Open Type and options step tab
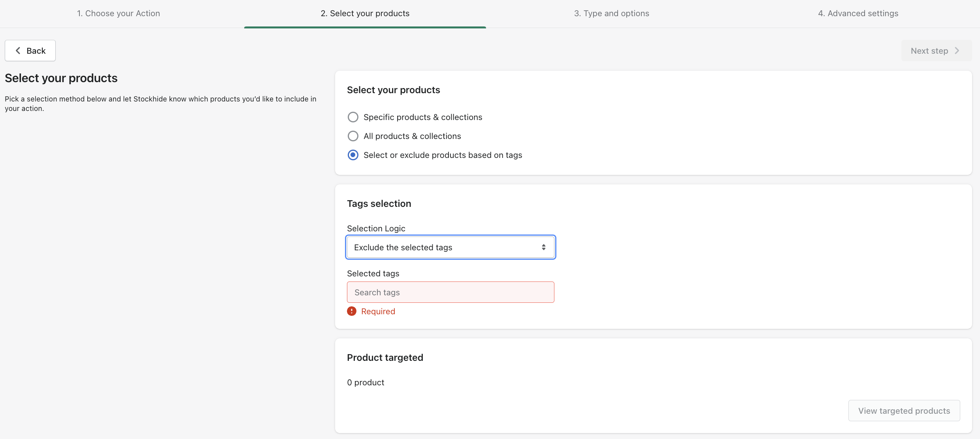 [x=611, y=13]
